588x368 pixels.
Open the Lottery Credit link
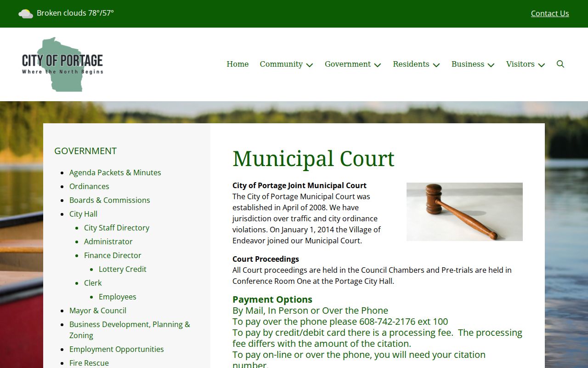tap(123, 269)
